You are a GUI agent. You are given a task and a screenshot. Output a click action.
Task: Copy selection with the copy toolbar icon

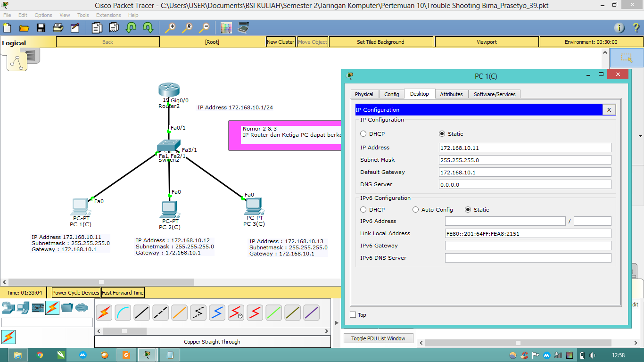(97, 28)
